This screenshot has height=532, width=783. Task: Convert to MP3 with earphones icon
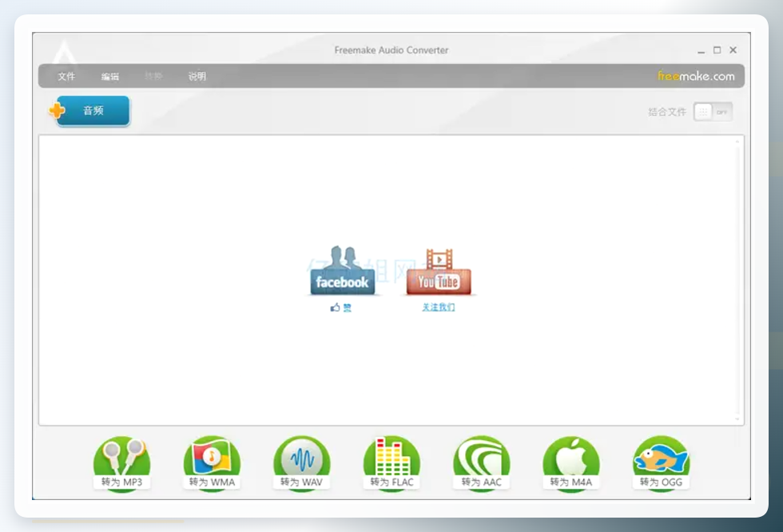121,463
